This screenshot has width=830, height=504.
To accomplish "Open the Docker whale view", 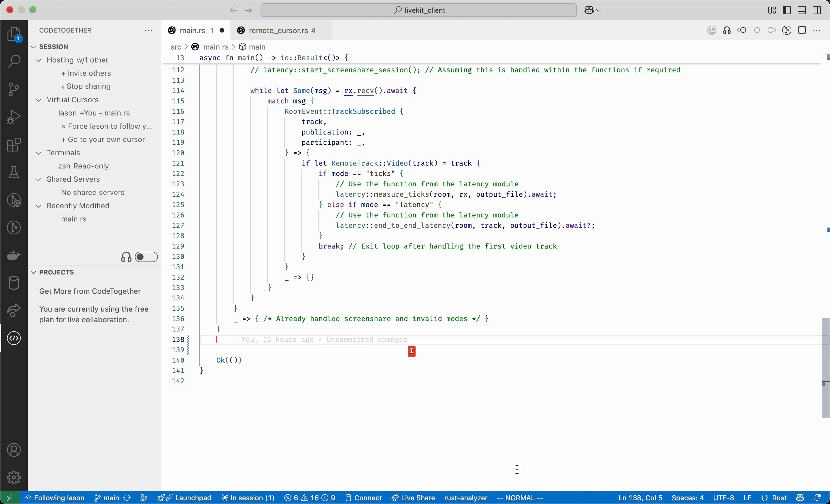I will click(14, 255).
